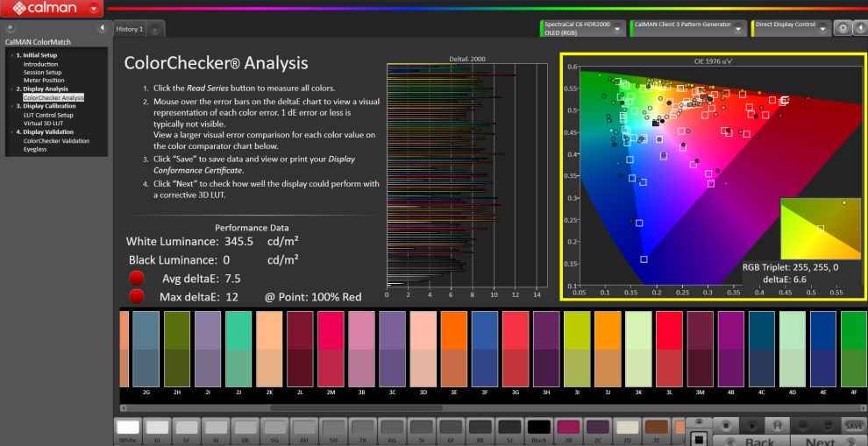Open the LUT Control Setup page
This screenshot has height=446, width=868.
(47, 115)
